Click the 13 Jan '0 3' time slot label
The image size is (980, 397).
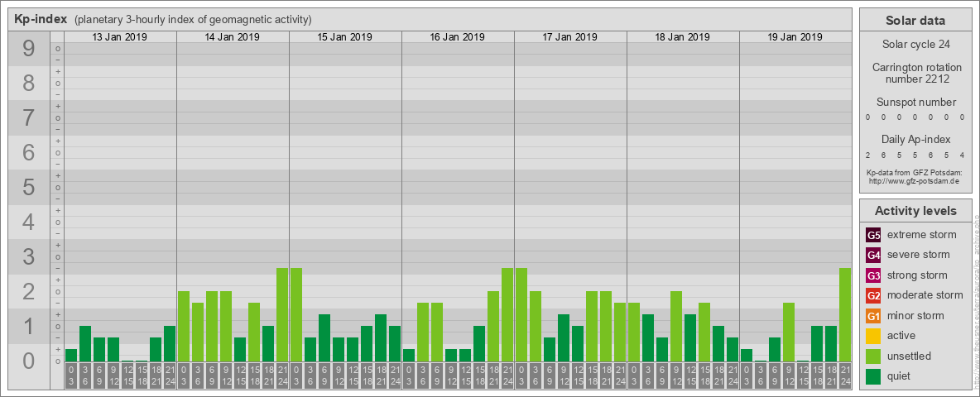pyautogui.click(x=71, y=375)
